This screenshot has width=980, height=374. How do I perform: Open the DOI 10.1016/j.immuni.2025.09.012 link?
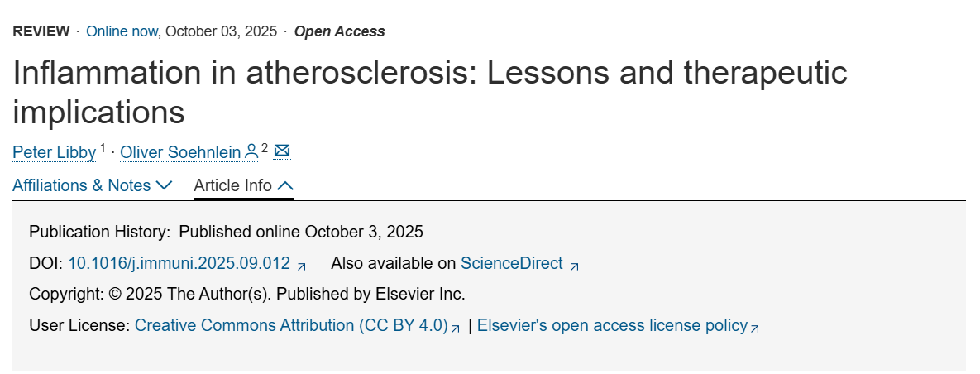(x=179, y=263)
